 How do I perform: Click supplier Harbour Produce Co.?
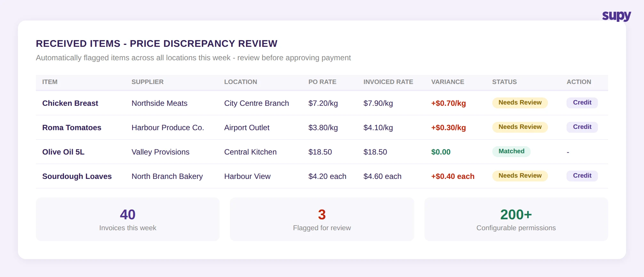point(168,128)
